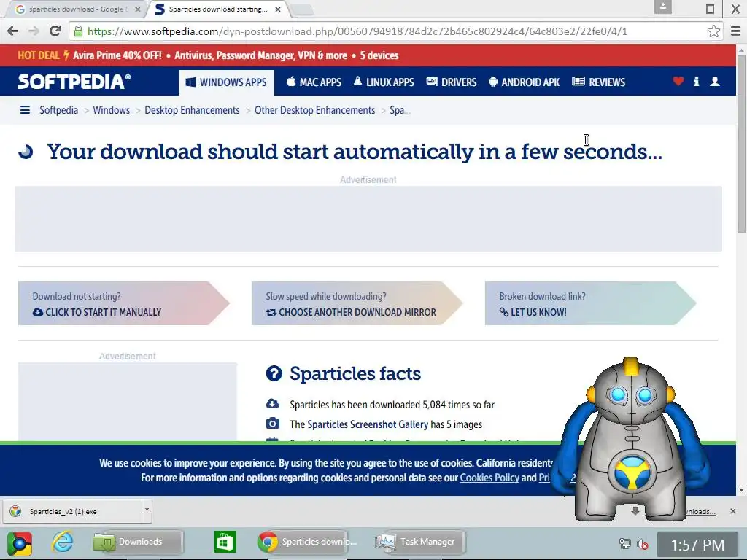Click the Chrome user profile icon
This screenshot has width=747, height=560.
(662, 7)
